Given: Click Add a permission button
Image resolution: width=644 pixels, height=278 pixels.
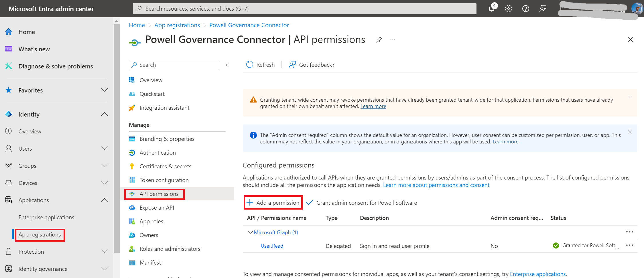Looking at the screenshot, I should [273, 203].
